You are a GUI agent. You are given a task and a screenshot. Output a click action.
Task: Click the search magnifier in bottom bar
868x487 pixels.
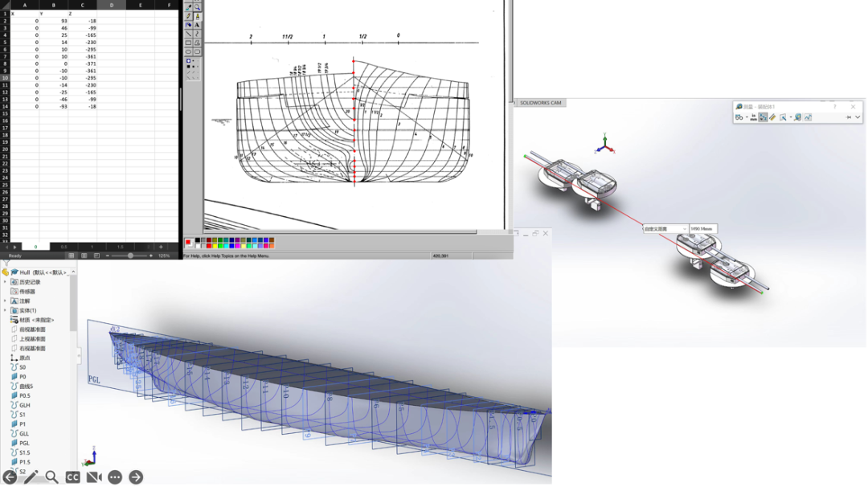point(51,477)
